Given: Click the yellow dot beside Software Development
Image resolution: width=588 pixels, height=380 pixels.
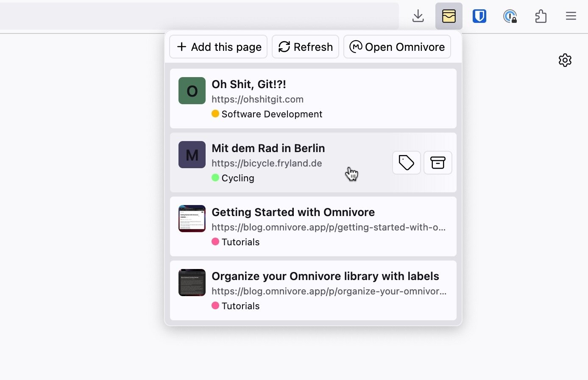Looking at the screenshot, I should coord(215,114).
